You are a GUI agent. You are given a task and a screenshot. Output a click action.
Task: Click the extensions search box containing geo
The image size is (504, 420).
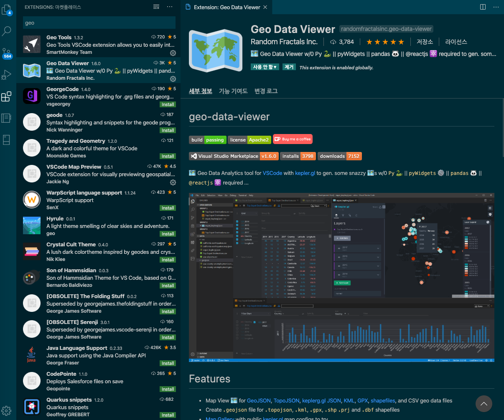(99, 22)
